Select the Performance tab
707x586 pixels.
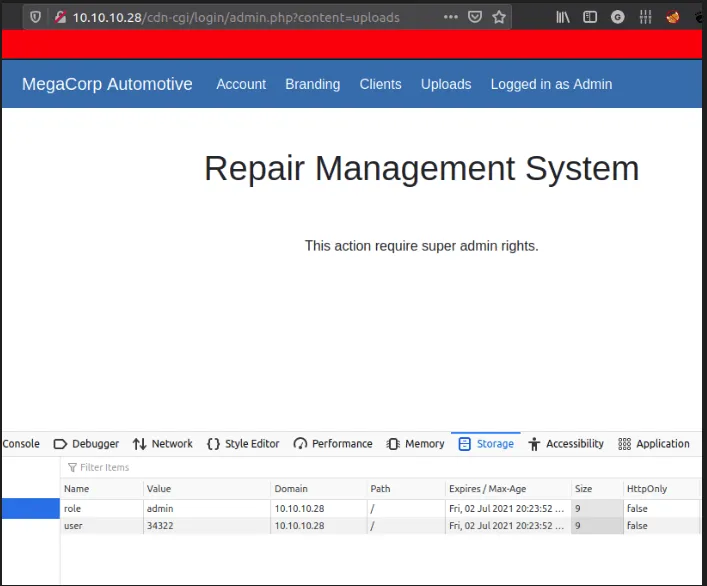point(333,444)
